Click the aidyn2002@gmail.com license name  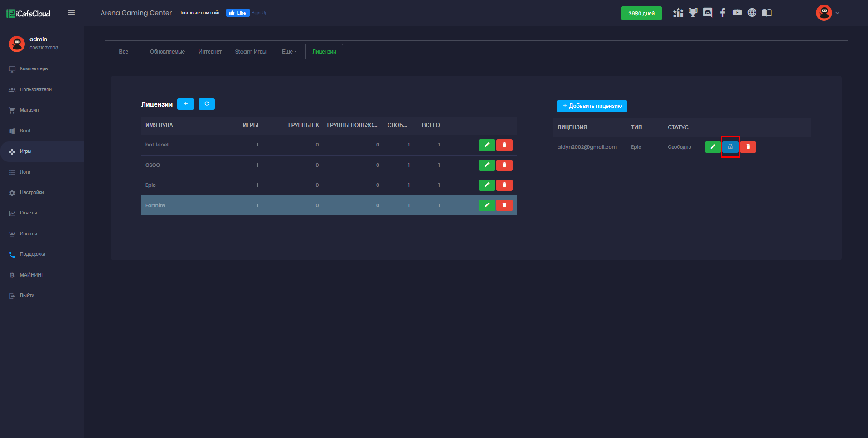click(x=587, y=147)
